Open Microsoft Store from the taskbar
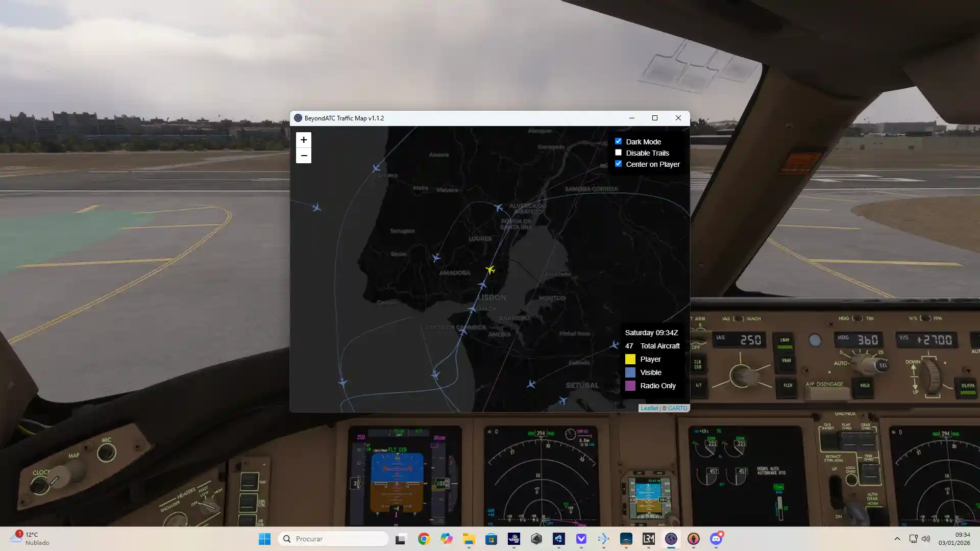The image size is (980, 551). tap(491, 539)
